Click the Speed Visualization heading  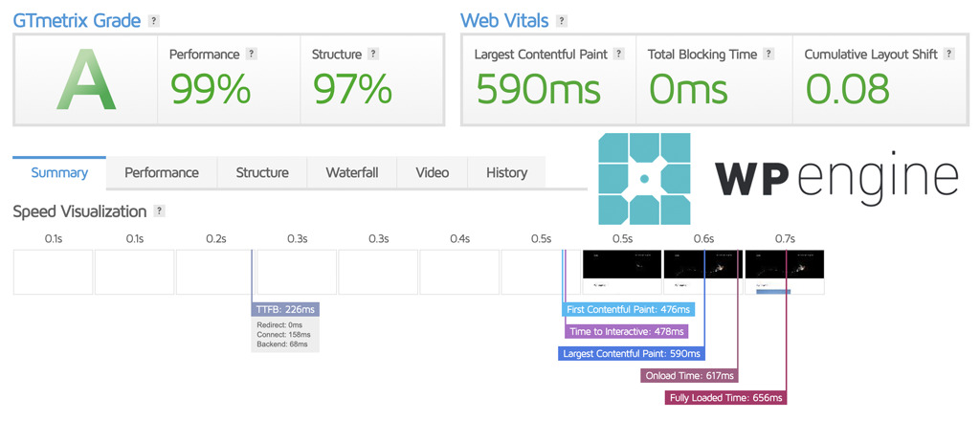point(79,211)
